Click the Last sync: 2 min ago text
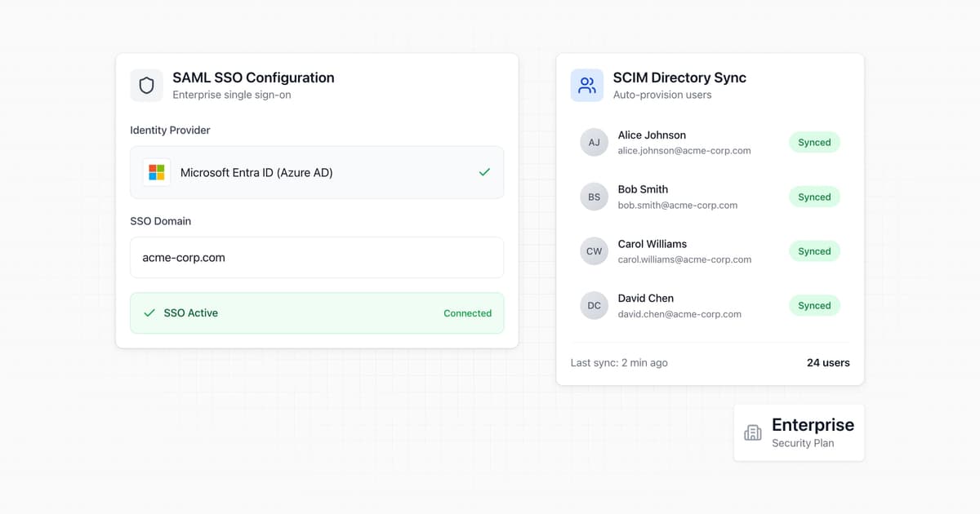Image resolution: width=980 pixels, height=514 pixels. pos(619,362)
